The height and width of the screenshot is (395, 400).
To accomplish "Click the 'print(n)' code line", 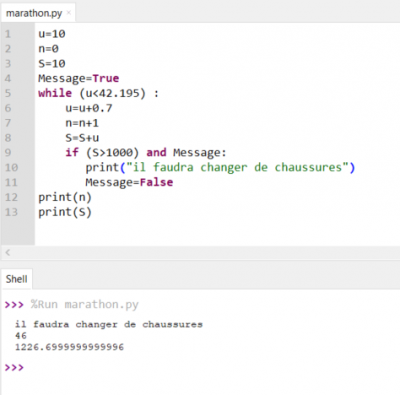I will [x=65, y=197].
